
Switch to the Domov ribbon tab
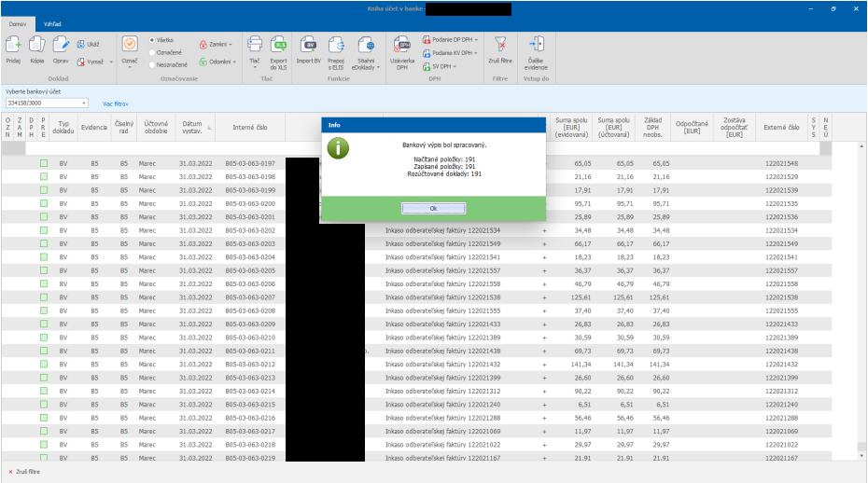18,24
